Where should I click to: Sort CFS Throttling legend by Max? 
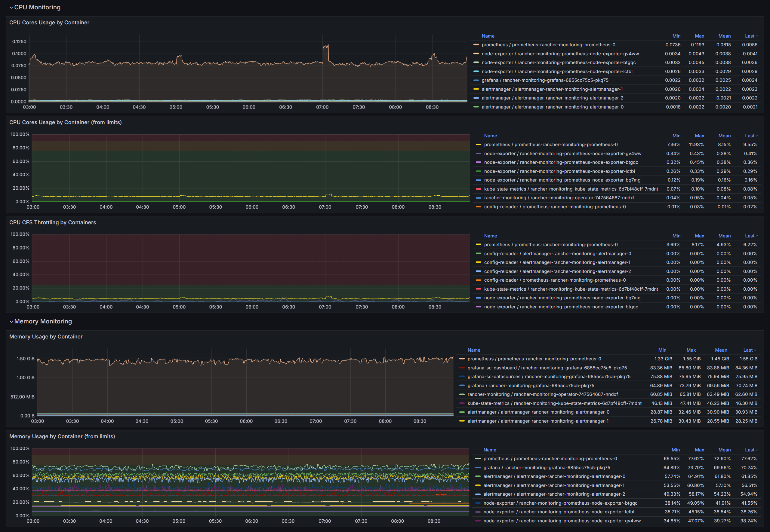699,236
